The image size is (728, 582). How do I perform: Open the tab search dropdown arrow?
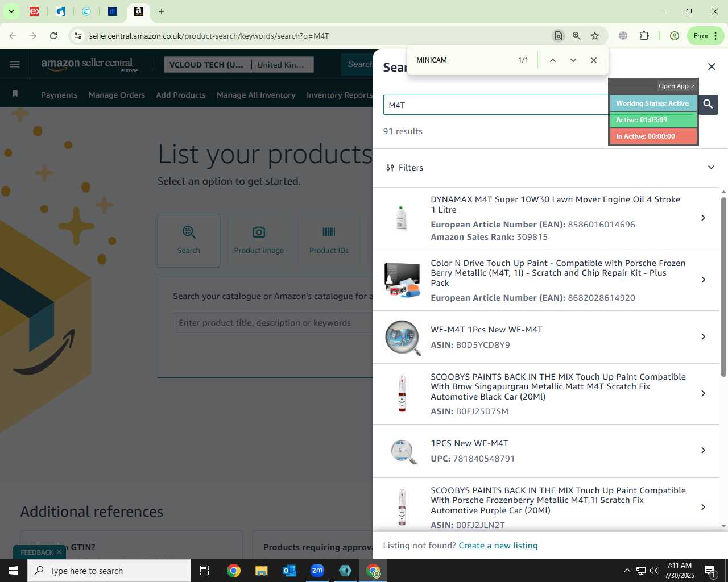pyautogui.click(x=11, y=11)
